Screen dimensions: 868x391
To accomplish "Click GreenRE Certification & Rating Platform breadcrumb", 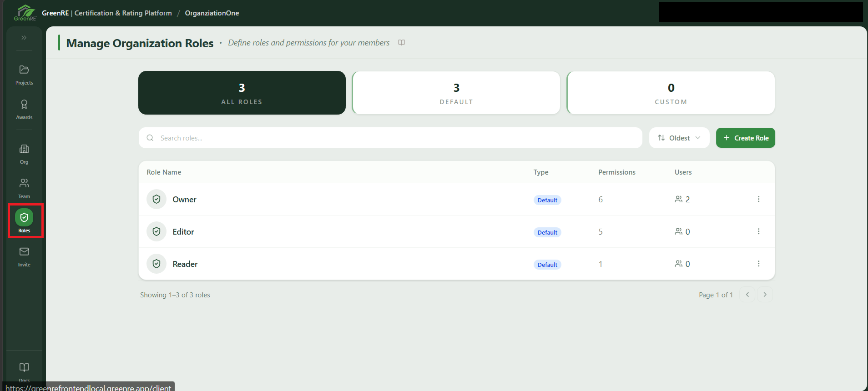I will point(107,13).
